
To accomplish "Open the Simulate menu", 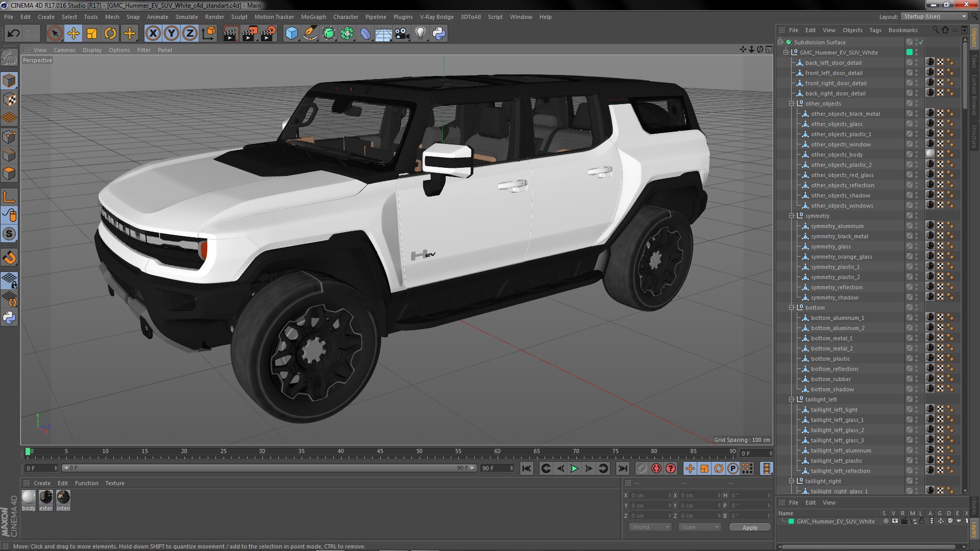I will tap(186, 17).
